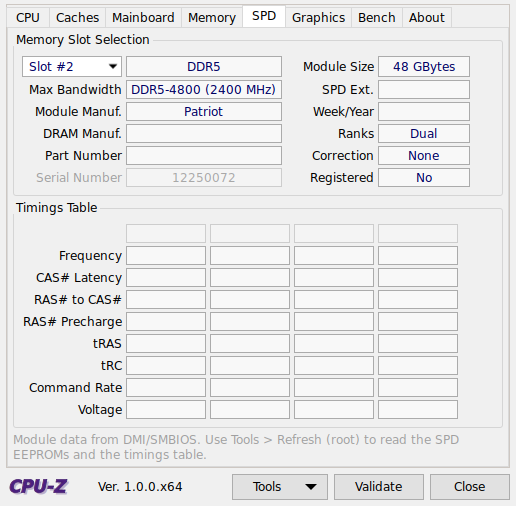Image resolution: width=516 pixels, height=506 pixels.
Task: Open the Caches tab
Action: coord(77,18)
